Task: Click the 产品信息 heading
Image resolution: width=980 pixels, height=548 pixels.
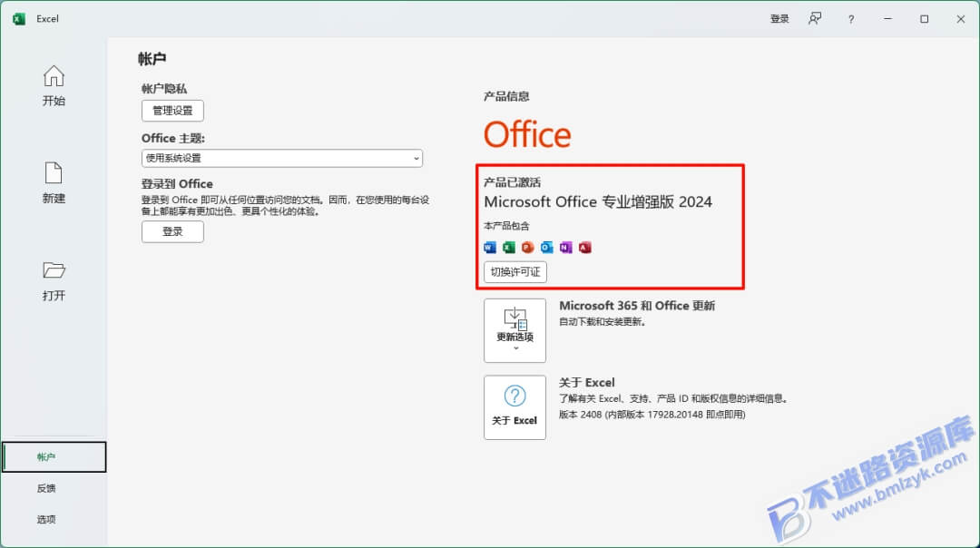Action: click(506, 96)
